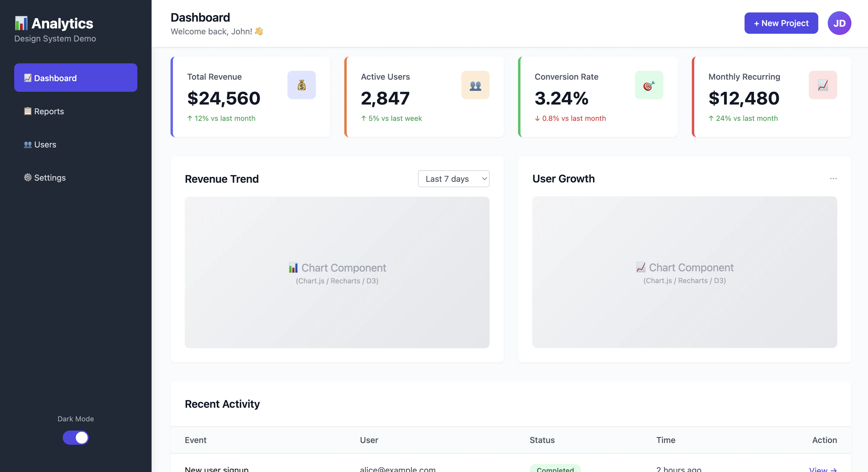Click the Conversion Rate card label
This screenshot has width=868, height=472.
[566, 77]
